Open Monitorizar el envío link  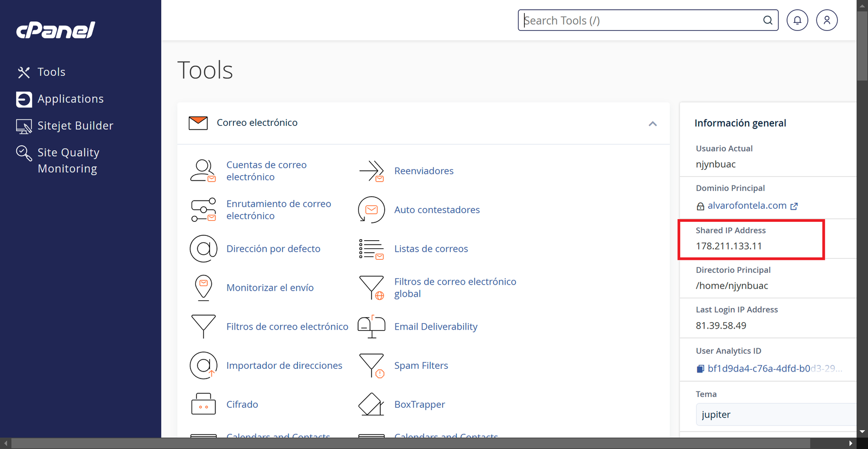click(x=270, y=288)
